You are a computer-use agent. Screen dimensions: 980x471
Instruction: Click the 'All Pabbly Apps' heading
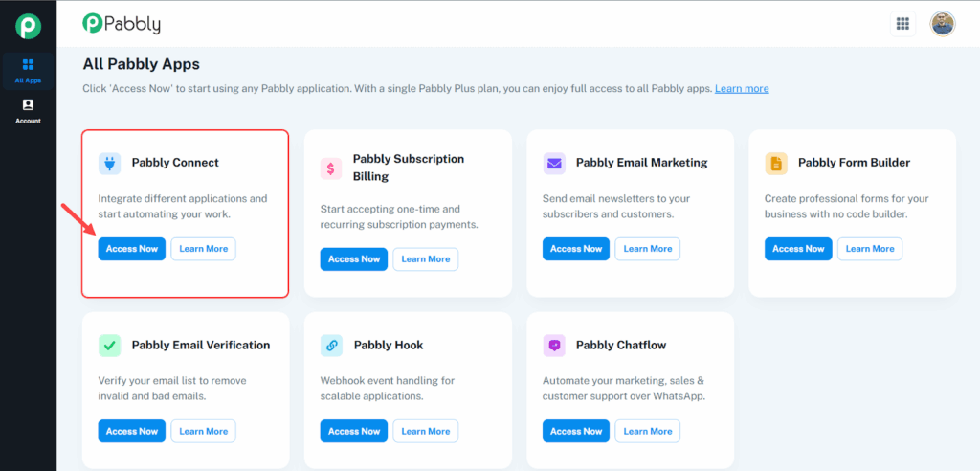142,64
